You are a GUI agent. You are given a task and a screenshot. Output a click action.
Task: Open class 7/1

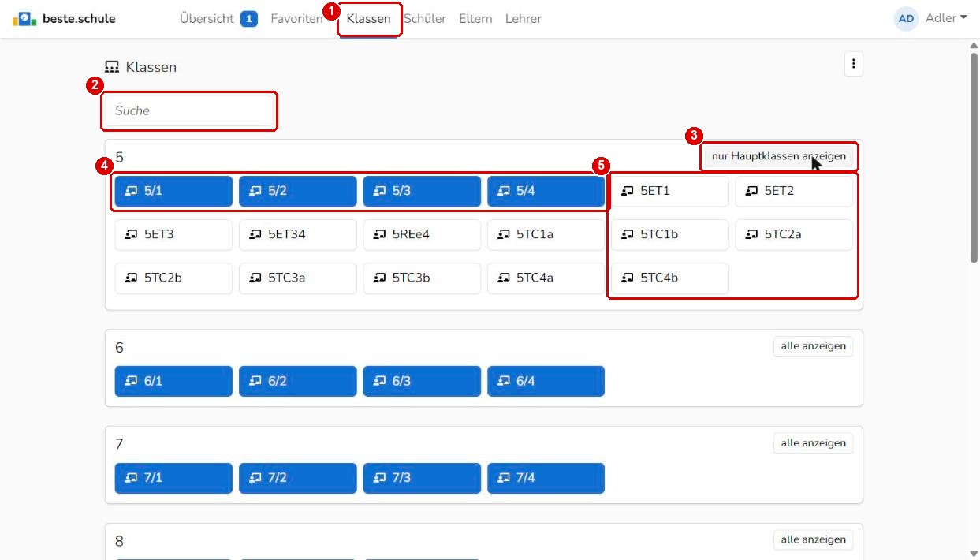coord(173,479)
